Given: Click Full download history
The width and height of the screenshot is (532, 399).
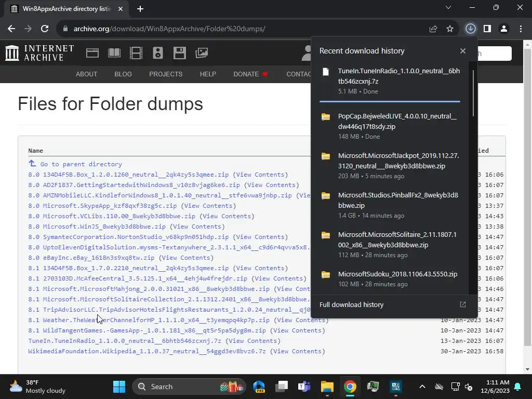Looking at the screenshot, I should [x=352, y=304].
